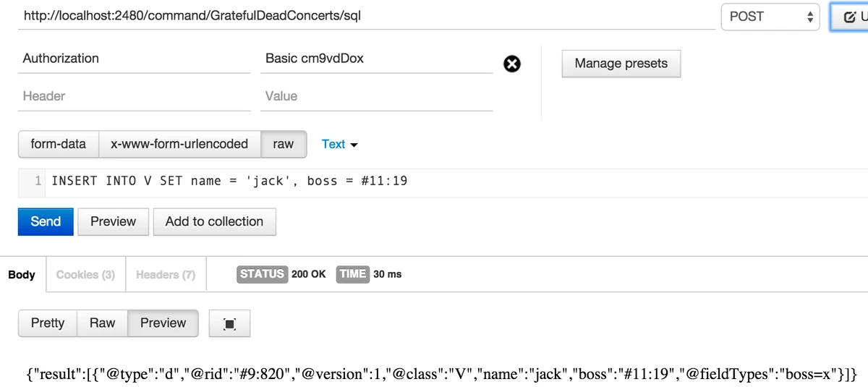Remove the Authorization header with X icon
The image size is (868, 387).
511,64
